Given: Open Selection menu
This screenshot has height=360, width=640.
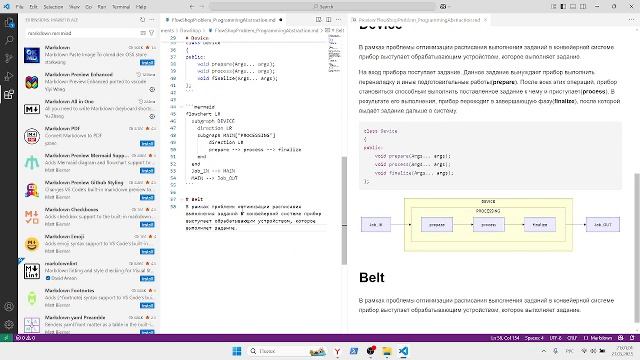Looking at the screenshot, I should [53, 7].
